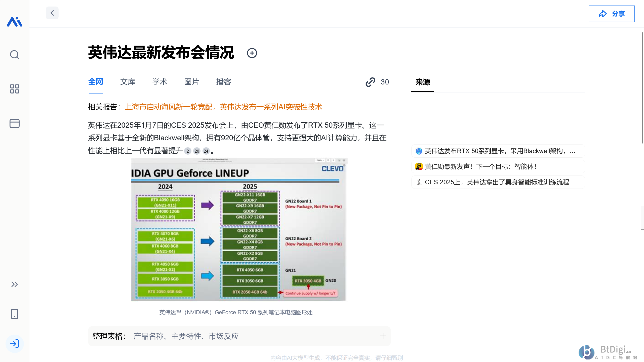
Task: Click the vertical page scrollbar
Action: tap(642, 88)
